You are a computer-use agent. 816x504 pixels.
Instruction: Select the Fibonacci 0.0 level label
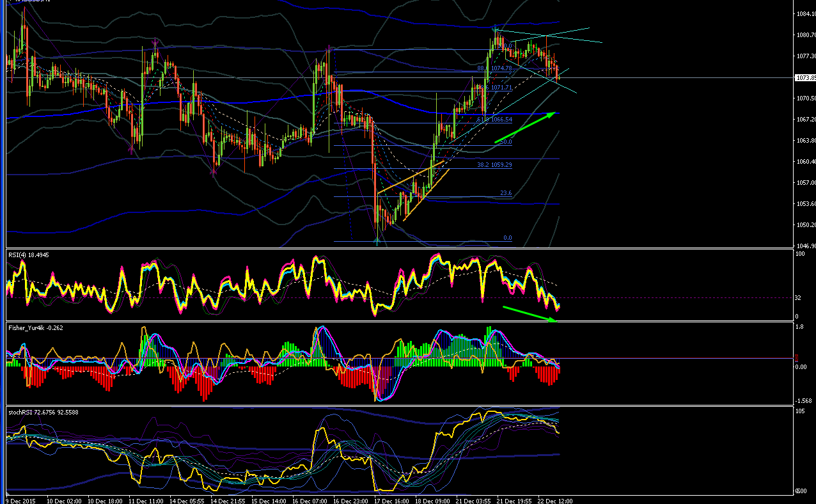(x=508, y=238)
